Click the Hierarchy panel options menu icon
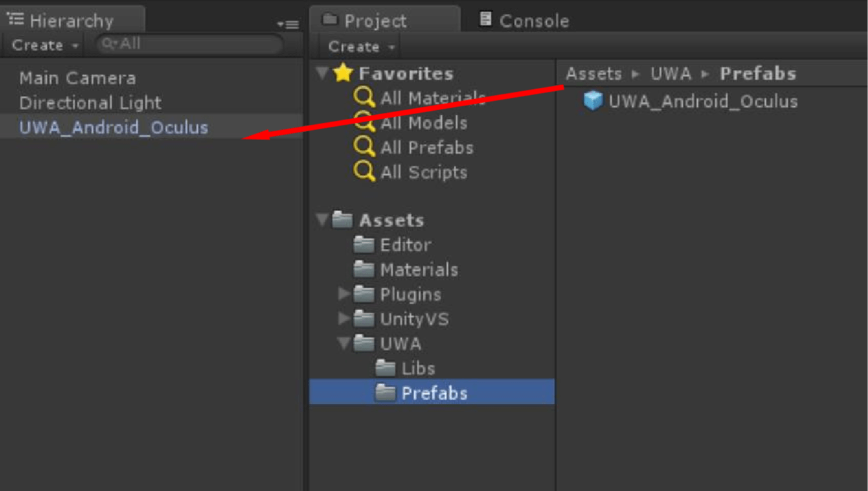This screenshot has width=868, height=491. tap(288, 24)
